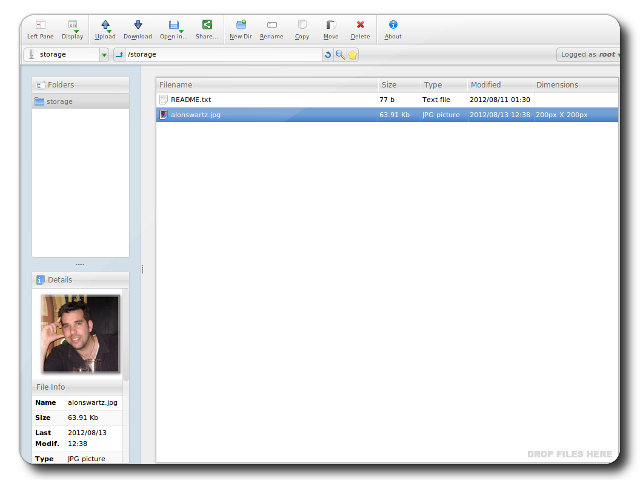Screen dimensions: 640x480
Task: Click the Share toolbar icon
Action: (x=206, y=27)
